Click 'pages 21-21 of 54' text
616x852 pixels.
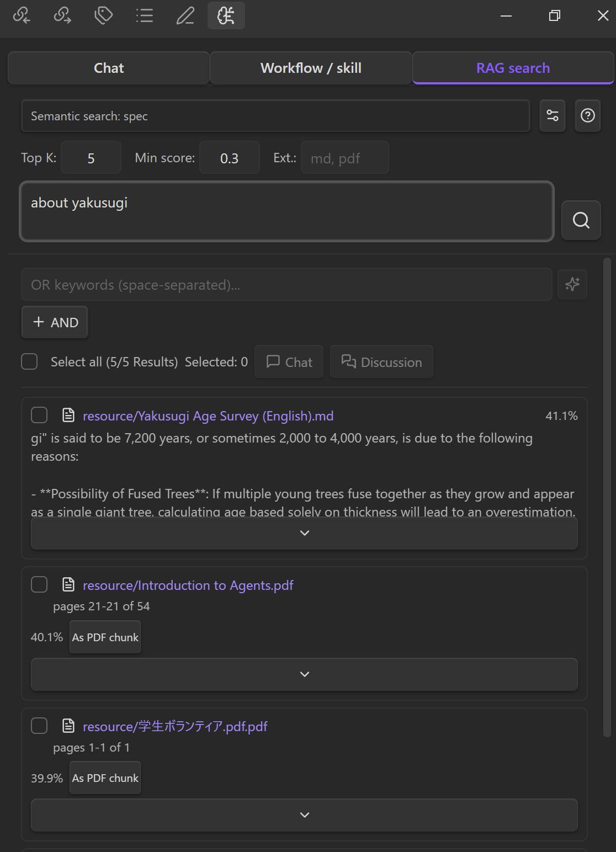tap(102, 606)
